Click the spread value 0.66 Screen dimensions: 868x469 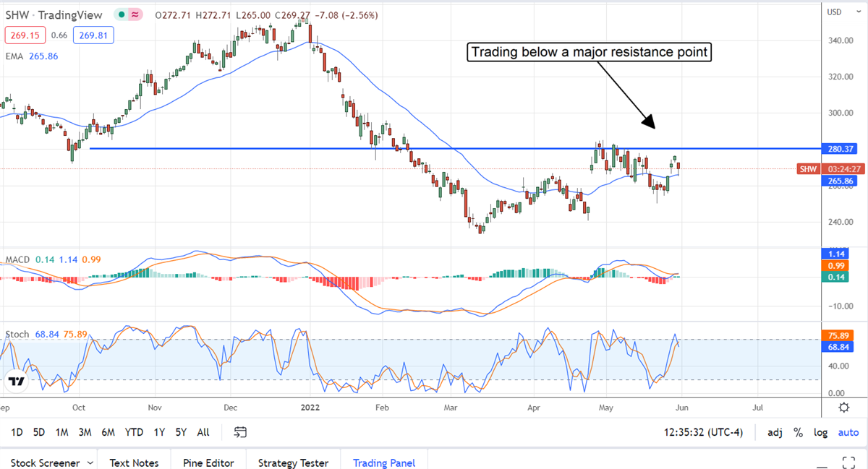click(x=59, y=34)
